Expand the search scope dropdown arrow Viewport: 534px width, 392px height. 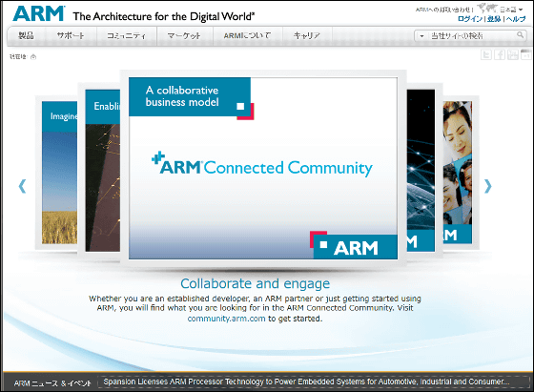421,35
